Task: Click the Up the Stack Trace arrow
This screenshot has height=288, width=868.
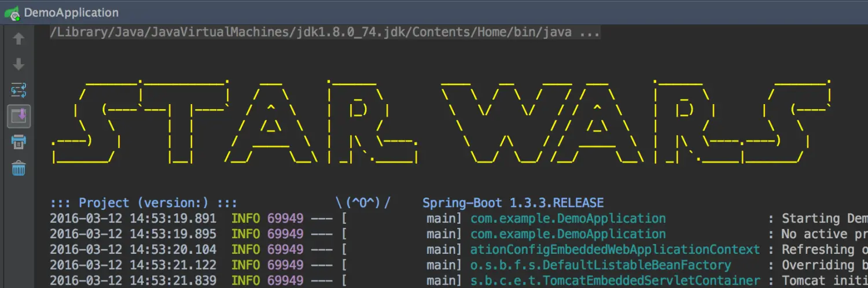Action: pos(19,39)
